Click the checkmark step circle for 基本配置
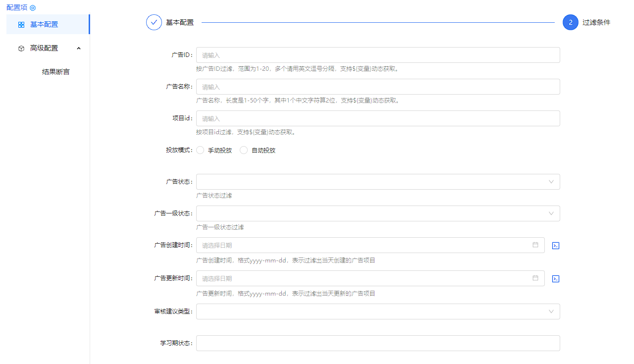The width and height of the screenshot is (634, 364). (x=154, y=22)
